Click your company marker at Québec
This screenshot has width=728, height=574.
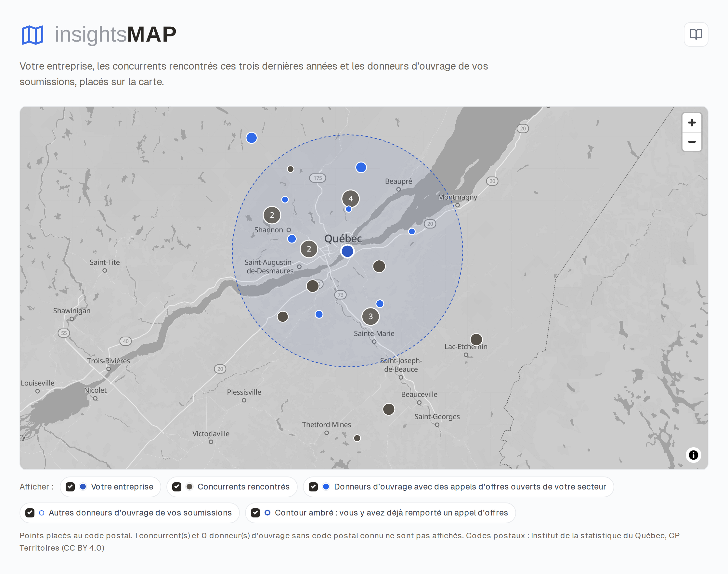click(x=347, y=251)
